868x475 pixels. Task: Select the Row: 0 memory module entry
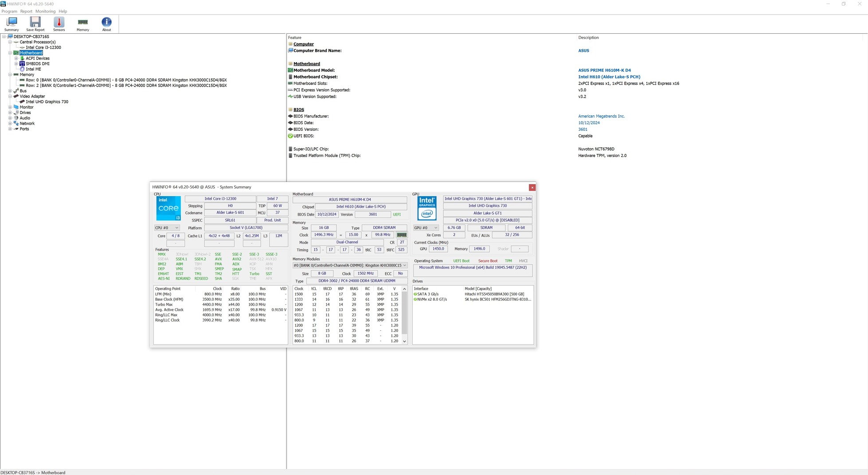click(x=126, y=80)
